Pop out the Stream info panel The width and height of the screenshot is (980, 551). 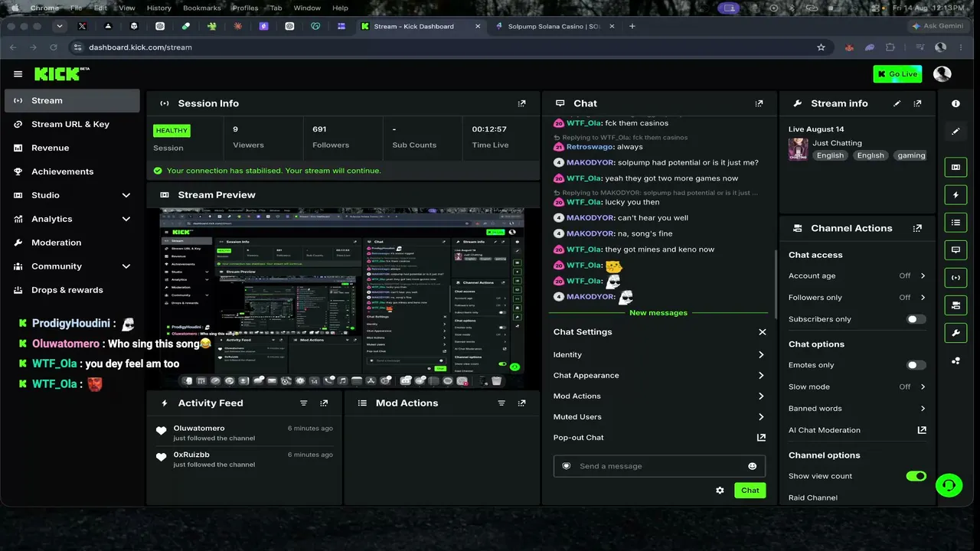pyautogui.click(x=917, y=103)
